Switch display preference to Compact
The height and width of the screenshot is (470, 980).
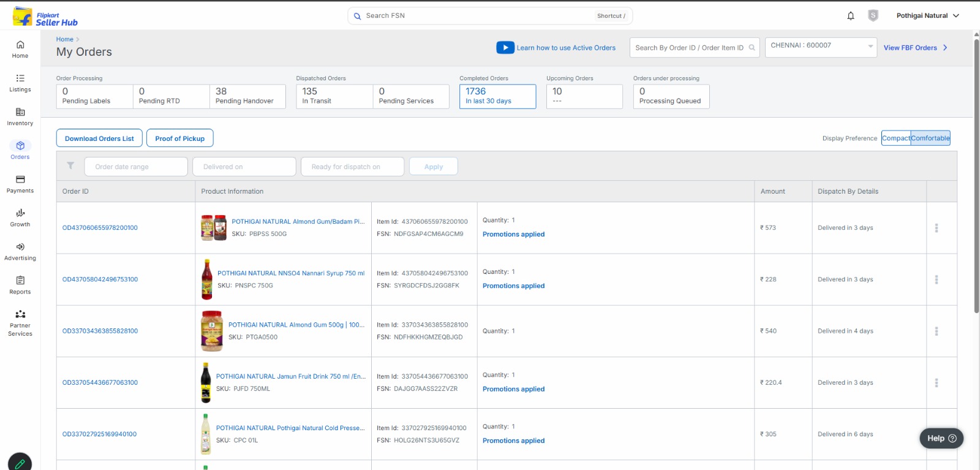point(896,138)
